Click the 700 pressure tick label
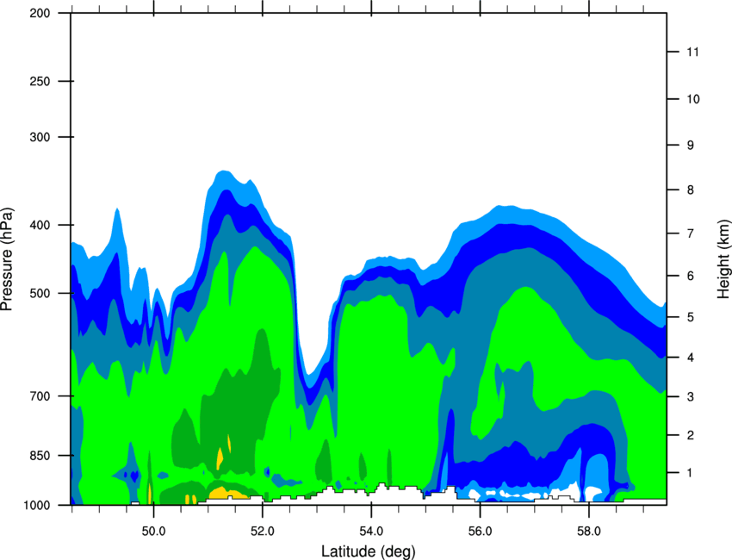The width and height of the screenshot is (732, 560). pyautogui.click(x=40, y=396)
